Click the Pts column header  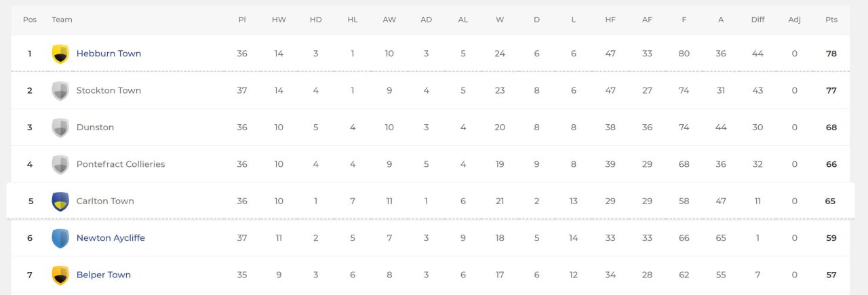(x=831, y=20)
